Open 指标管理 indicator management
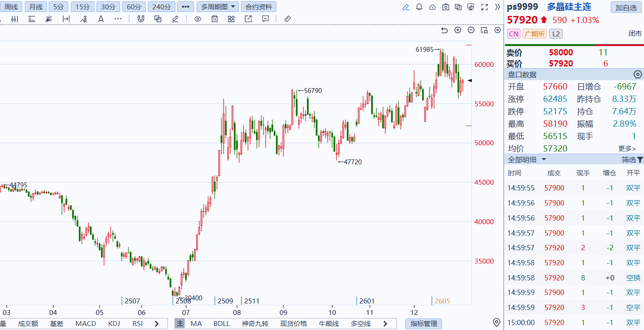644x330 pixels. tap(424, 324)
